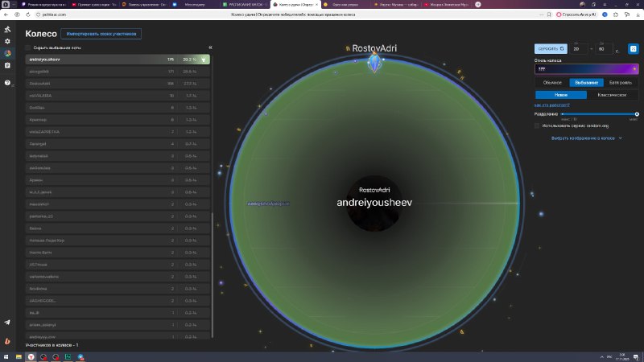Open settings gear in left sidebar
The width and height of the screenshot is (644, 362).
[7, 41]
